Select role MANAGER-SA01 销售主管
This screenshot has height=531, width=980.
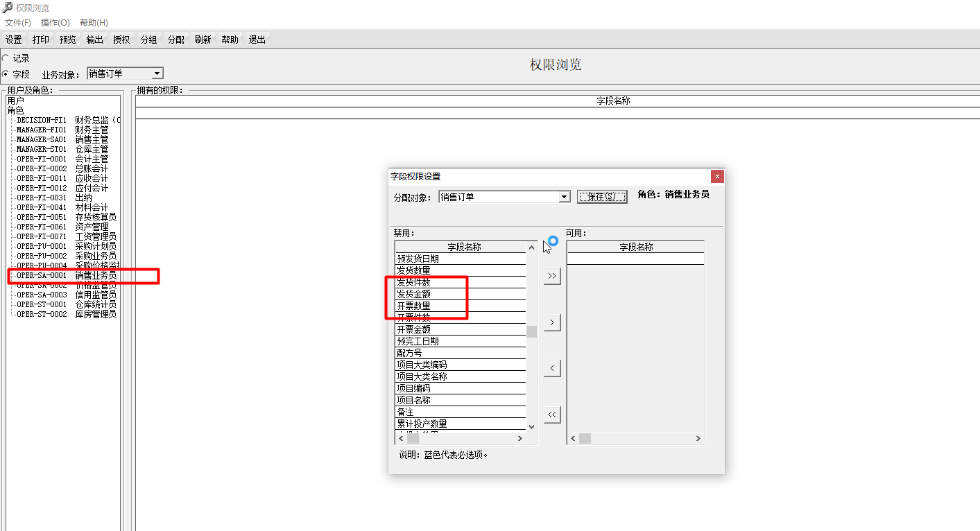point(62,139)
